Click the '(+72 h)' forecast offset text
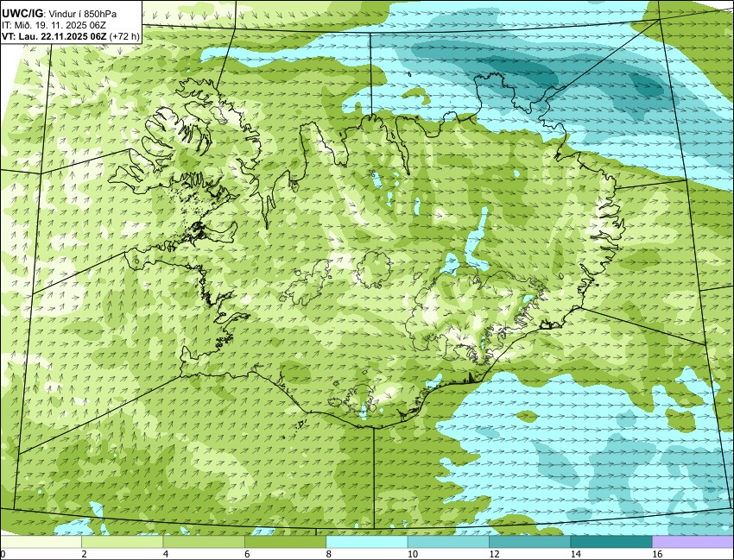The height and width of the screenshot is (560, 734). (x=124, y=37)
